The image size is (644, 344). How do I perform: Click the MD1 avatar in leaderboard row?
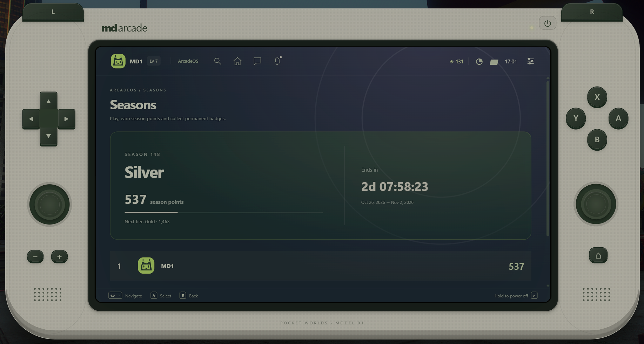tap(146, 266)
